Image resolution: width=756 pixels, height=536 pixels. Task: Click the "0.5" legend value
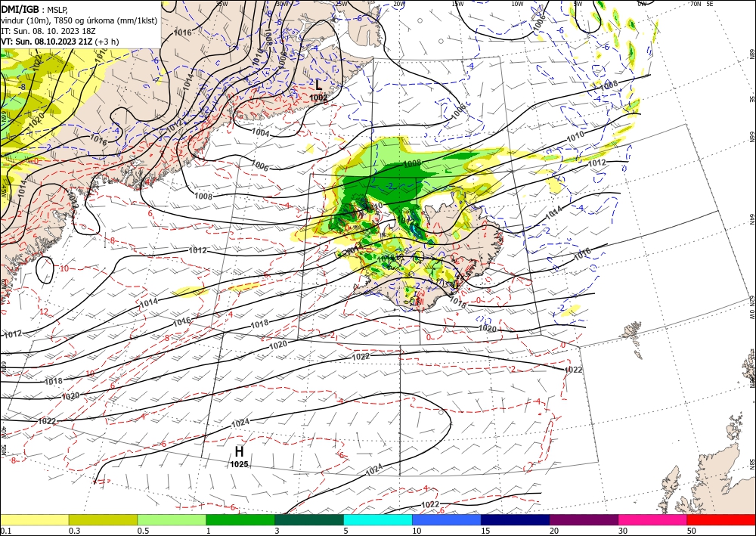tap(143, 531)
